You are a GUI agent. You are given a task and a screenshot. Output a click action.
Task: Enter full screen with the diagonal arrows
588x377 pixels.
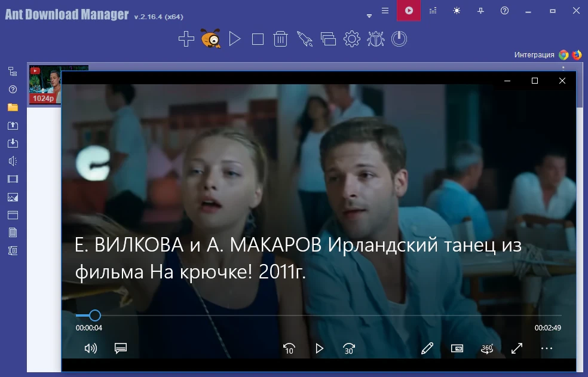pos(517,348)
